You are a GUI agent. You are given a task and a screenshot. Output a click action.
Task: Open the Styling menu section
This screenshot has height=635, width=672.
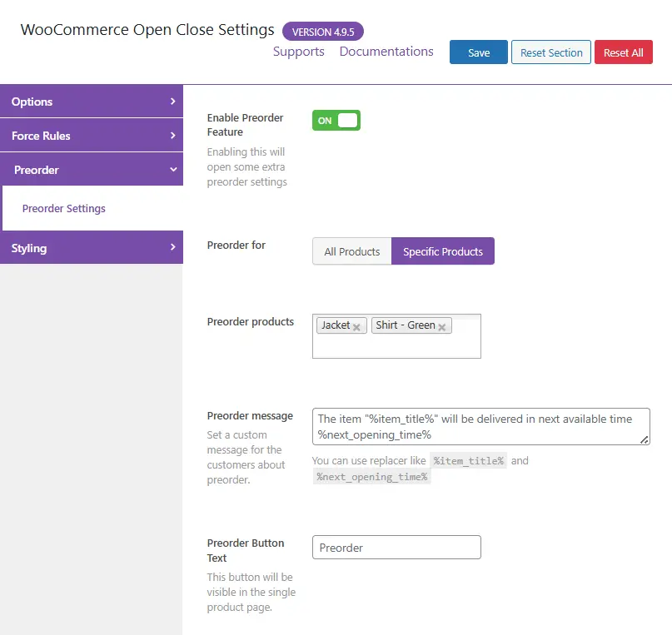click(92, 247)
